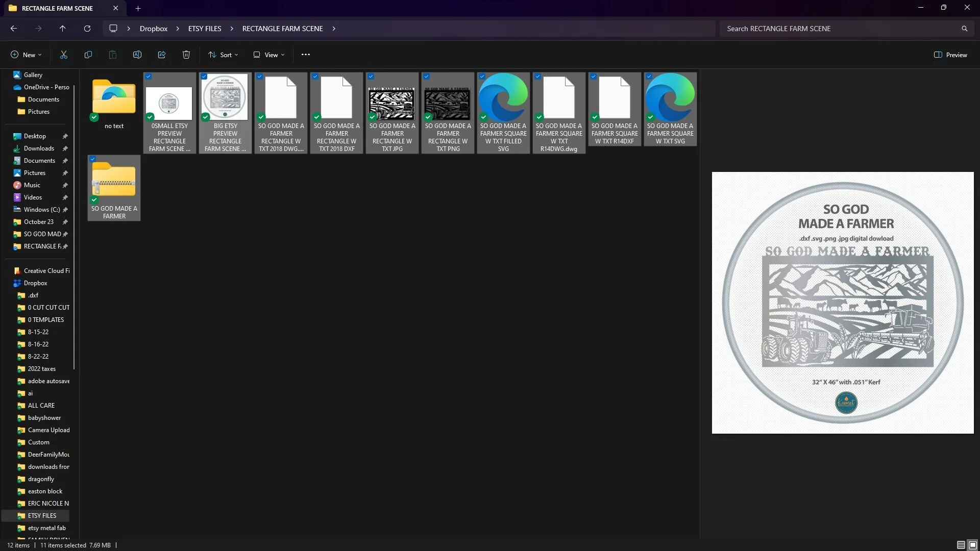Click the Share icon in toolbar
Image resolution: width=980 pixels, height=551 pixels.
[162, 55]
